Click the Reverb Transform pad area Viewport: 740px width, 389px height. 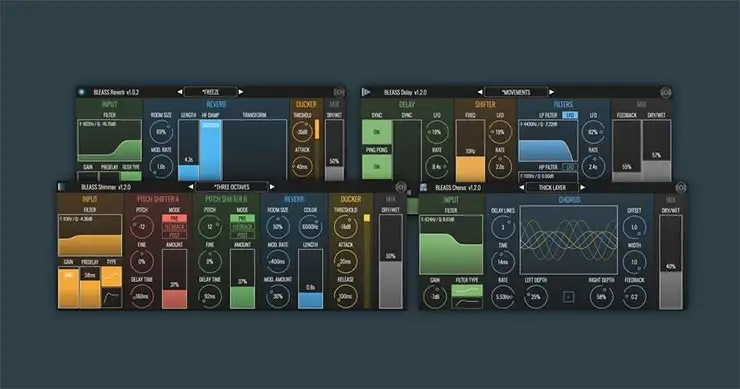255,150
